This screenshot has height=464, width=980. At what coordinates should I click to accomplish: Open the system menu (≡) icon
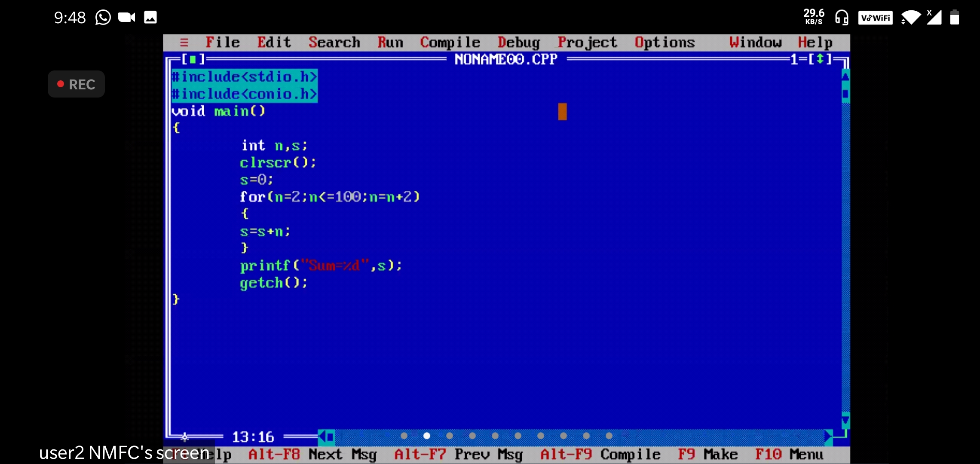[x=184, y=42]
